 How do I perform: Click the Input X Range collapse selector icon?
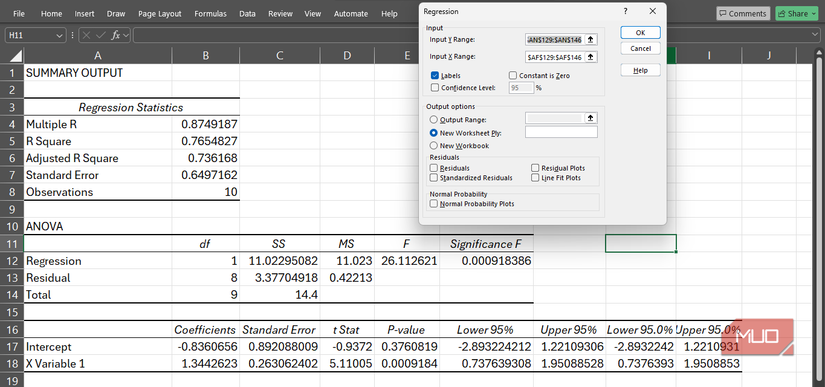click(x=591, y=57)
